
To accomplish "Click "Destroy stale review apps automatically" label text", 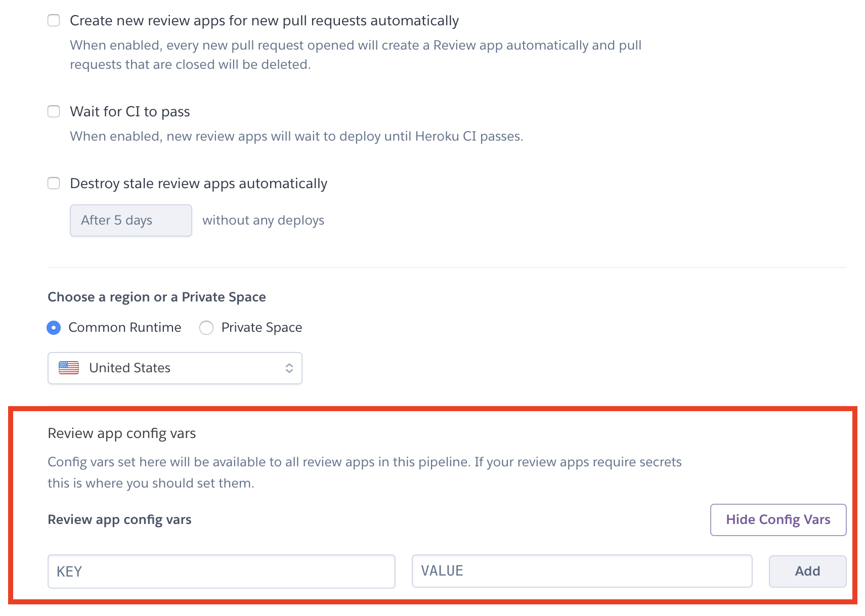I will pyautogui.click(x=199, y=184).
